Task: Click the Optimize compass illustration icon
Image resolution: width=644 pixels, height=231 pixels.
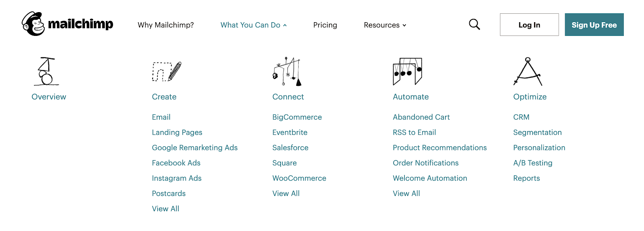Action: point(528,71)
